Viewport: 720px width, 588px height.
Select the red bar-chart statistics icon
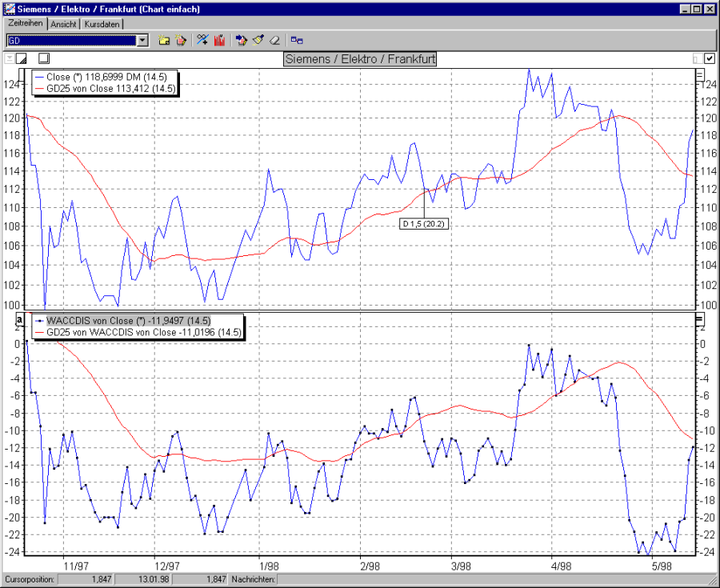pos(220,39)
